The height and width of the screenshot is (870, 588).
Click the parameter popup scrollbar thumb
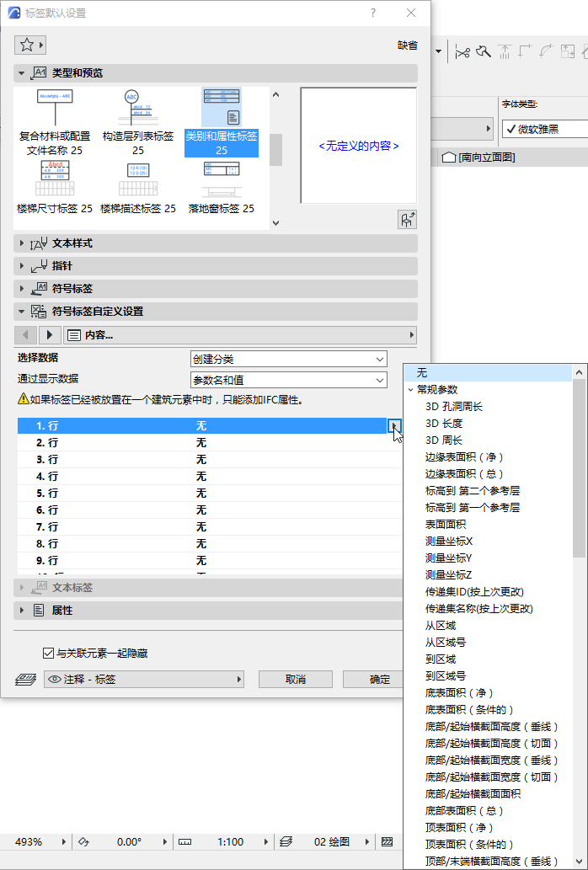[x=579, y=468]
